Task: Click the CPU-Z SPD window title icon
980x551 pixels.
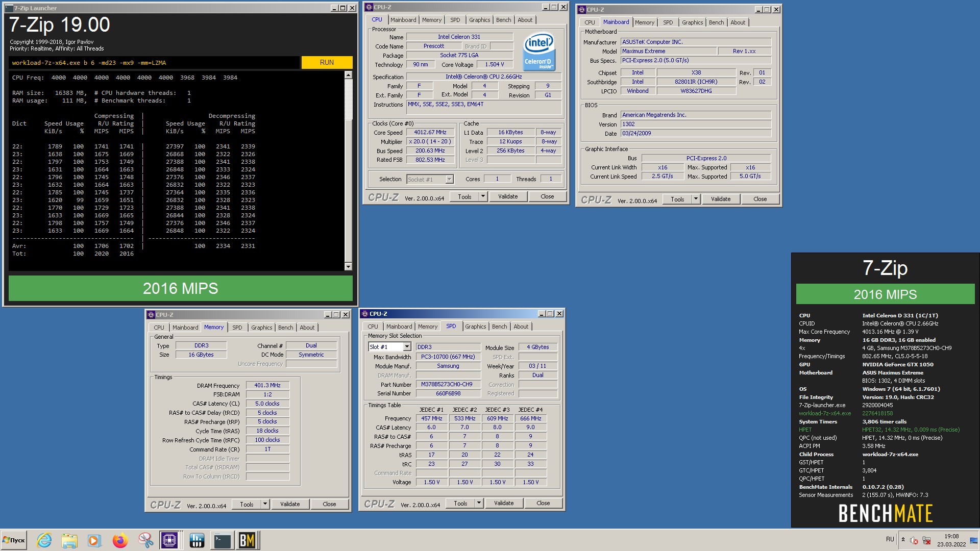Action: [x=365, y=314]
